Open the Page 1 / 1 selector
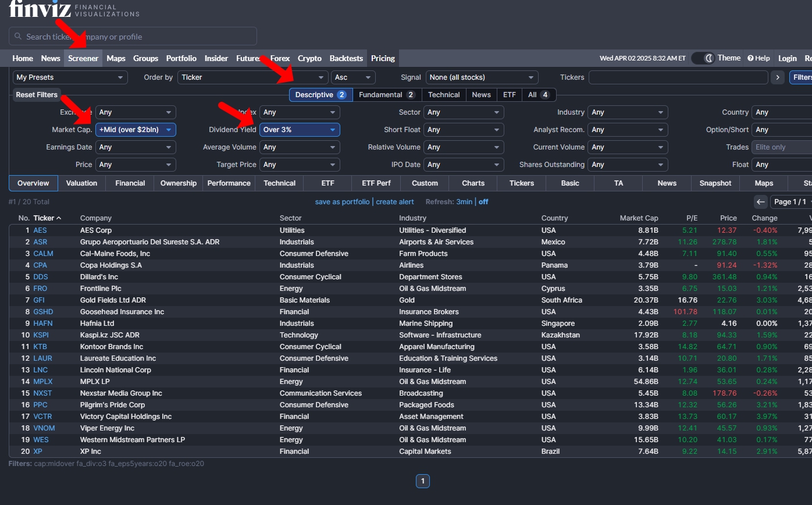The height and width of the screenshot is (505, 812). click(x=790, y=202)
